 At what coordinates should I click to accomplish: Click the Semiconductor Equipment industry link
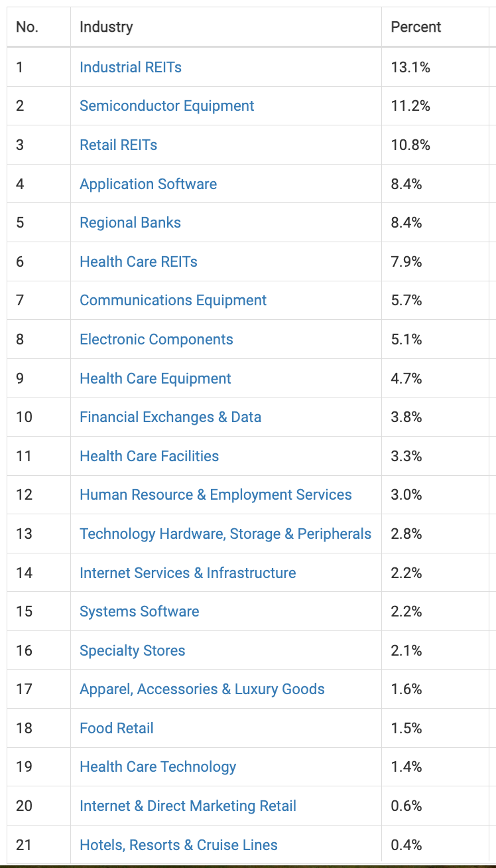coord(166,106)
